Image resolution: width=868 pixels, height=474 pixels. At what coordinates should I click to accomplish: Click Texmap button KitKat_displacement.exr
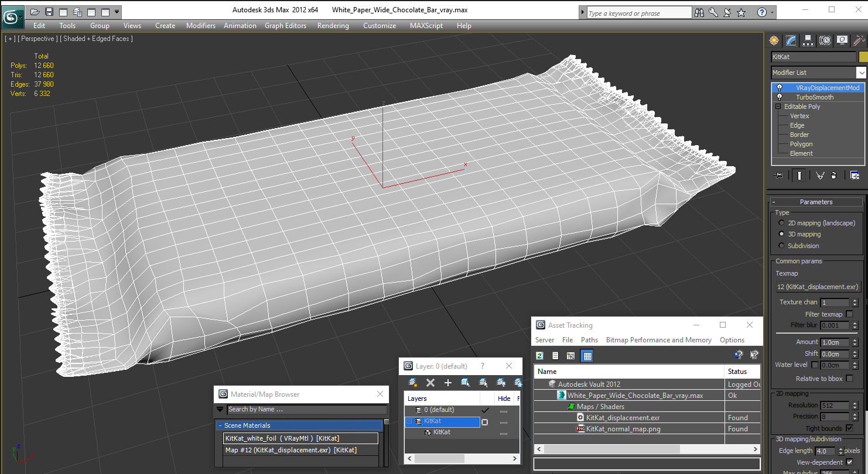pos(818,287)
